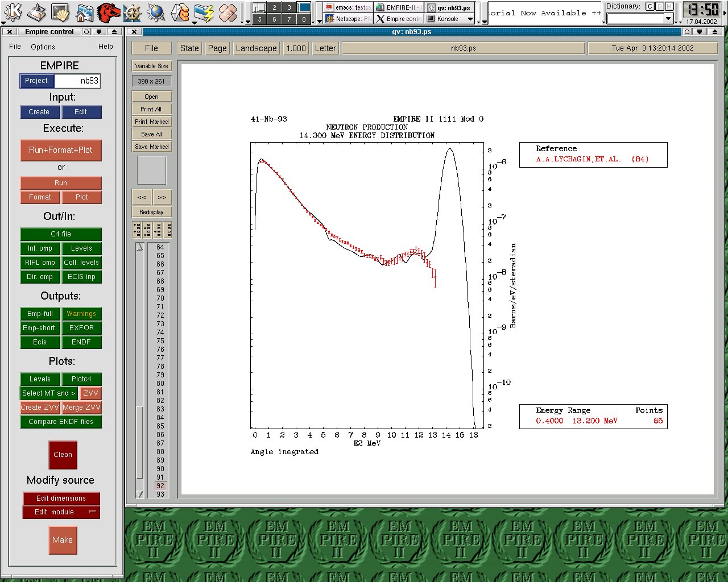Select page 92 in gv page list

click(160, 486)
